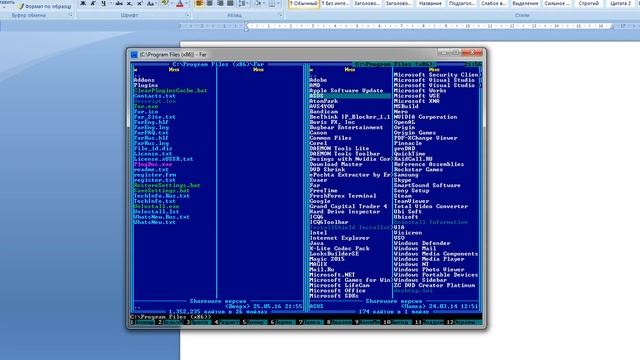Apply the Название style
Screen dimensions: 640x360
pyautogui.click(x=430, y=4)
